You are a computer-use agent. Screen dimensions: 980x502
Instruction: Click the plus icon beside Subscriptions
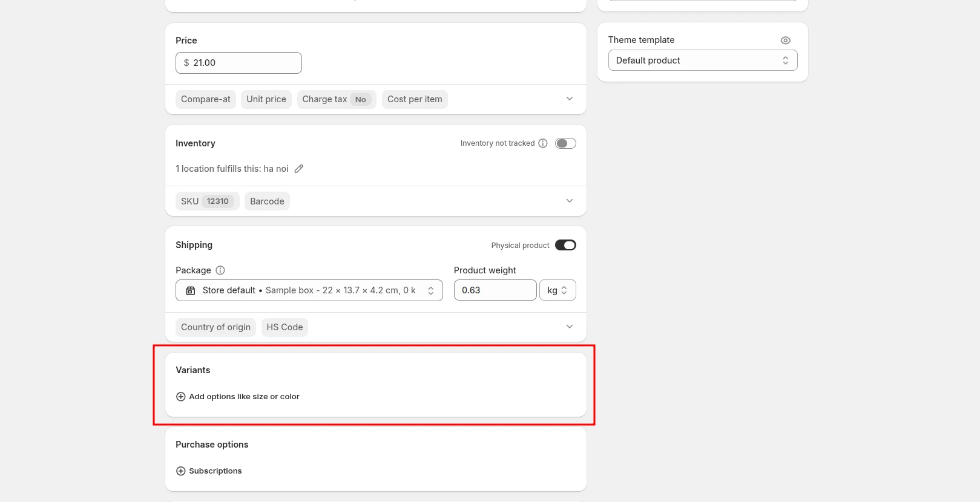coord(180,471)
